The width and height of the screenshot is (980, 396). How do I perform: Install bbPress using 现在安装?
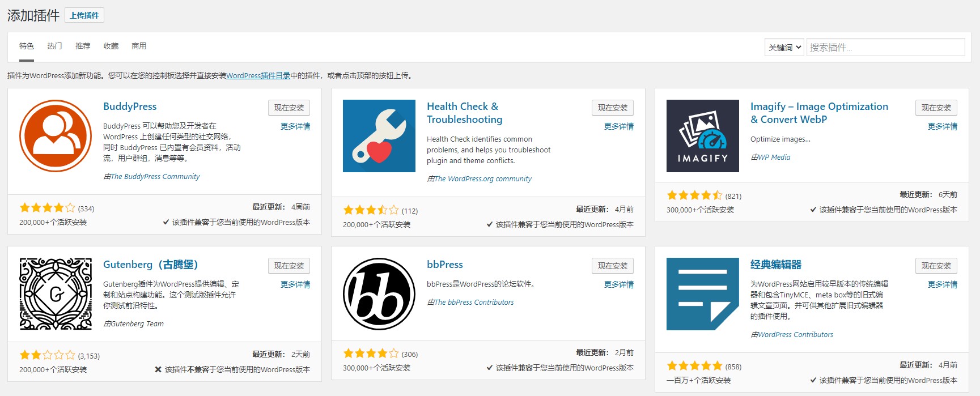(x=613, y=266)
